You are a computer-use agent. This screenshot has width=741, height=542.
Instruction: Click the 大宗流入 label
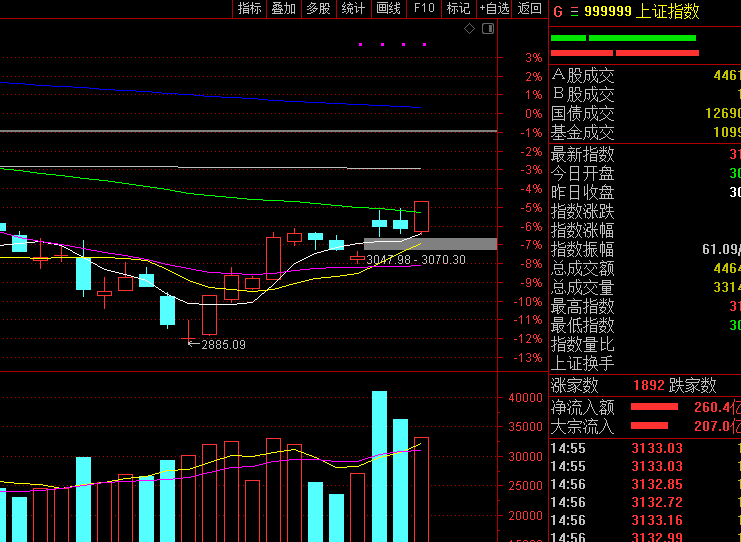(x=583, y=426)
